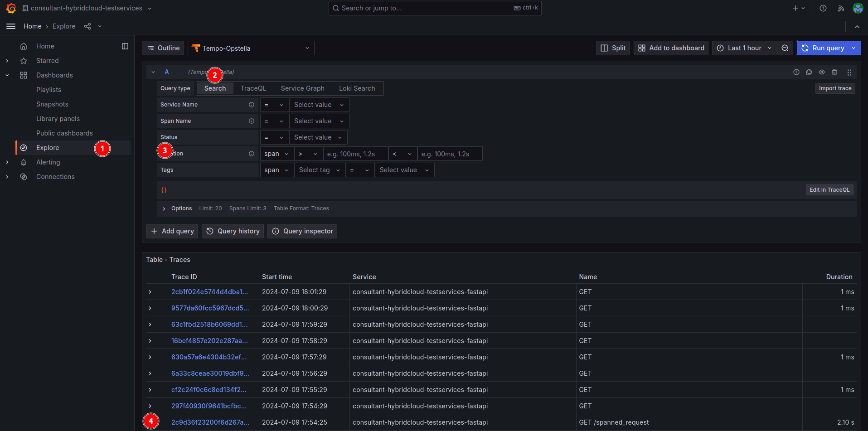Open Library panels page
868x431 pixels.
pos(58,119)
